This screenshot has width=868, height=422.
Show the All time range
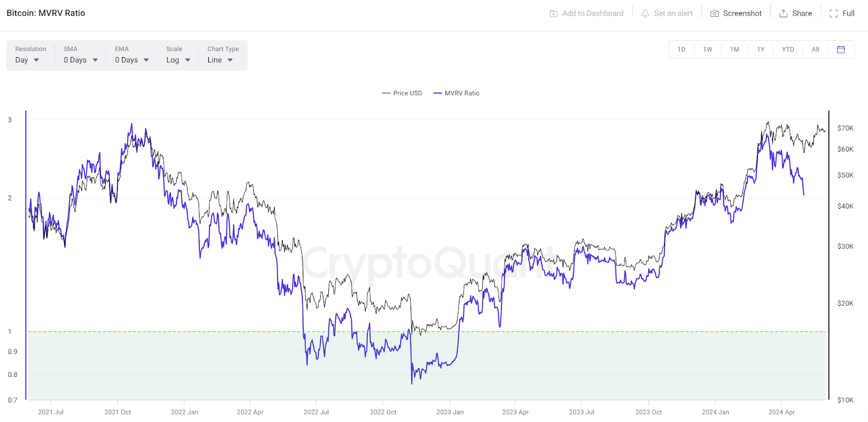[815, 49]
